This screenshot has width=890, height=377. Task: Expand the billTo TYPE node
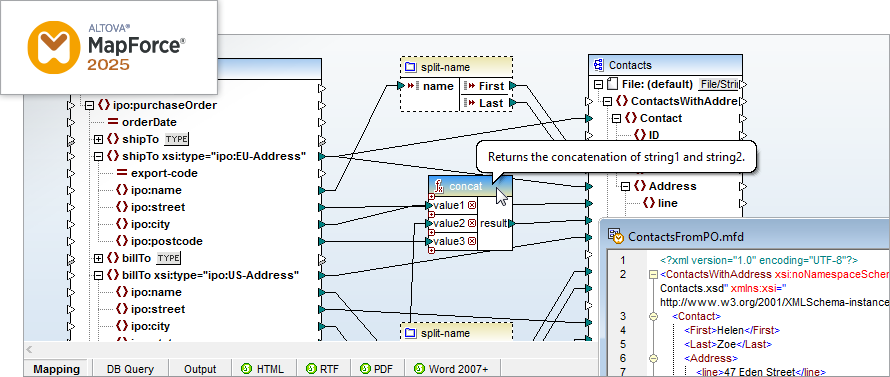click(98, 258)
